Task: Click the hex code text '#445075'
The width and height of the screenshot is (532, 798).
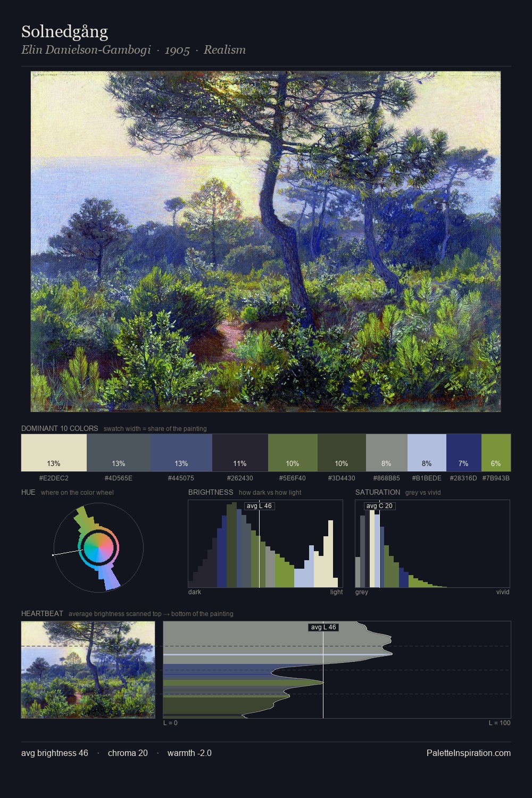Action: click(181, 478)
